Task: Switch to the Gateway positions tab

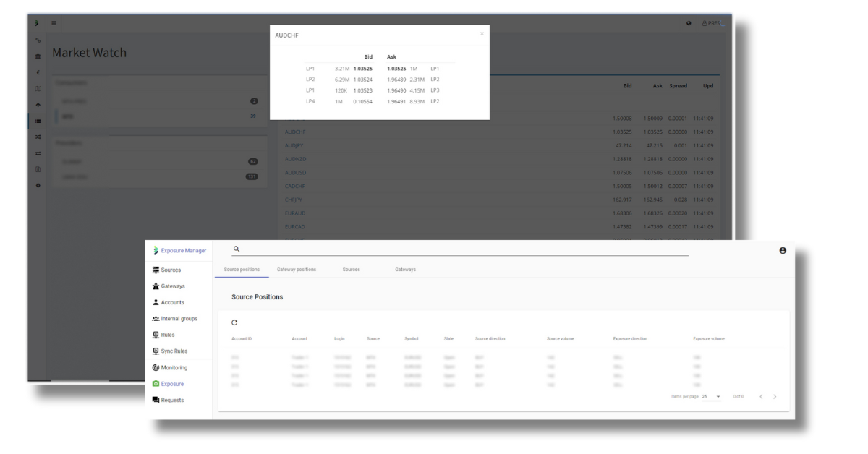Action: [x=297, y=270]
